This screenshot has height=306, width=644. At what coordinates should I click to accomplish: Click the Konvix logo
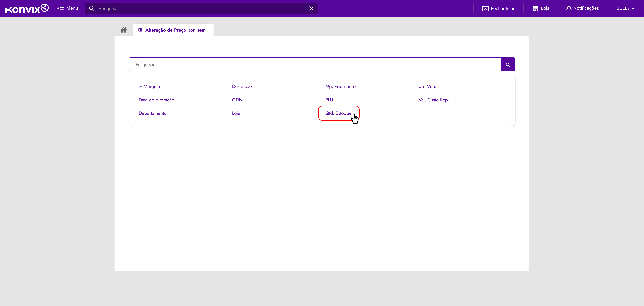coord(27,9)
